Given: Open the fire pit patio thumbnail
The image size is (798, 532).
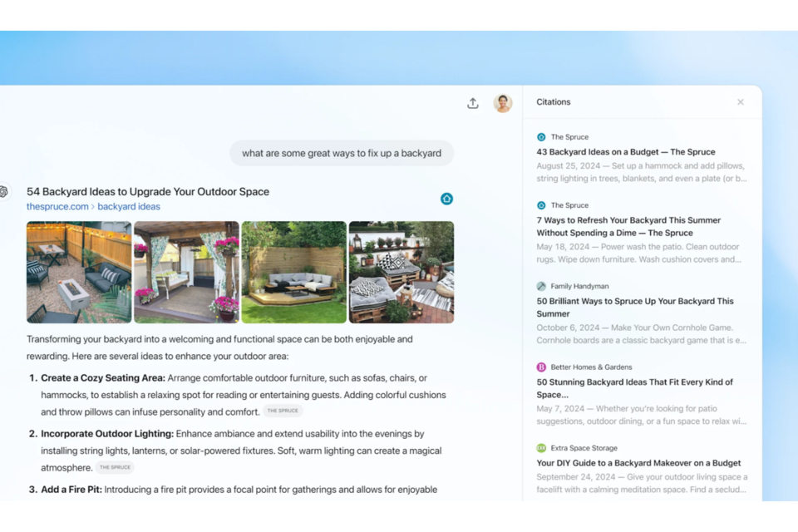Looking at the screenshot, I should [x=79, y=272].
